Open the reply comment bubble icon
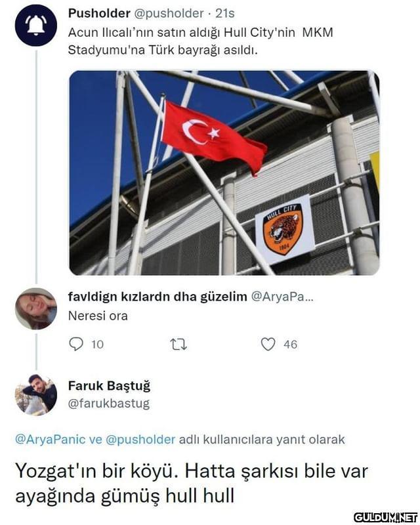Screen dimensions: 420x525 point(76,344)
